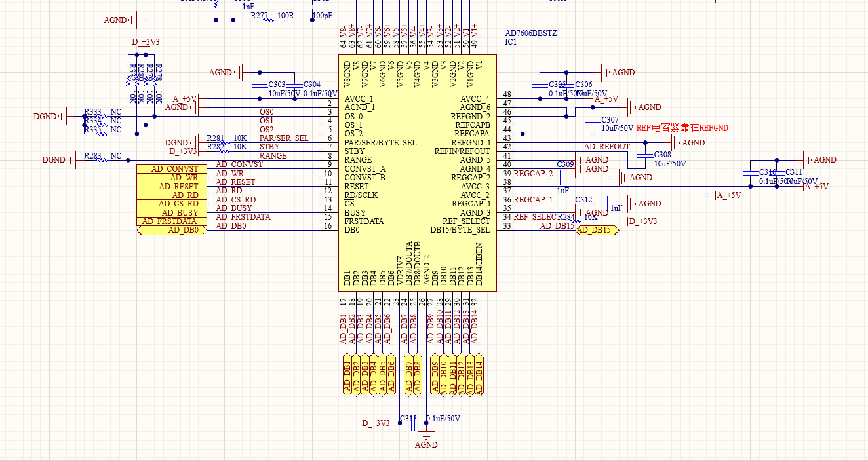This screenshot has width=868, height=460.
Task: Select the C304 capacitor designator
Action: click(x=312, y=85)
